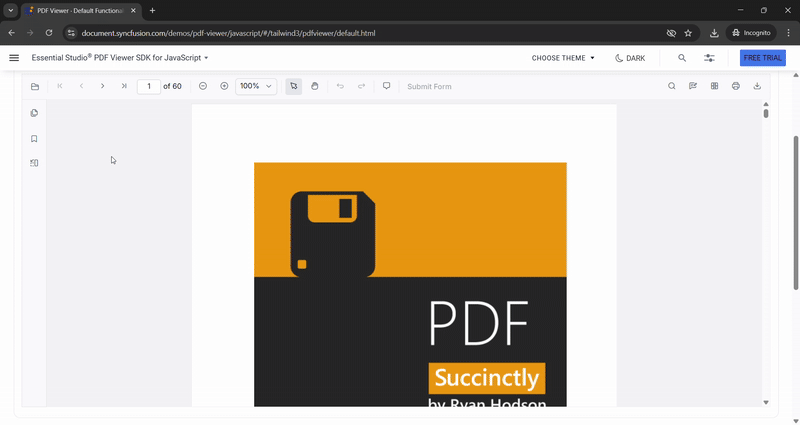The image size is (800, 425).
Task: Click the Submit Form button
Action: click(x=429, y=87)
